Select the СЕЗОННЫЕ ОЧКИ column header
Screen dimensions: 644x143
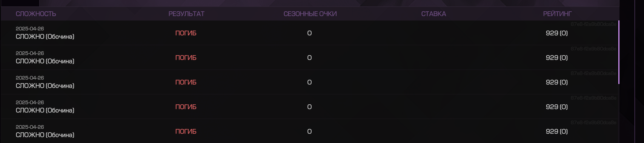point(310,14)
